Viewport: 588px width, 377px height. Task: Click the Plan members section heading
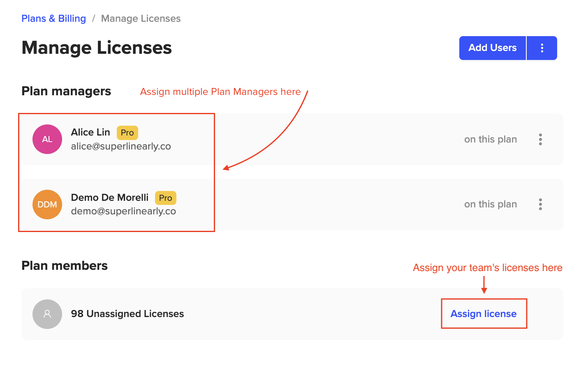click(x=65, y=266)
